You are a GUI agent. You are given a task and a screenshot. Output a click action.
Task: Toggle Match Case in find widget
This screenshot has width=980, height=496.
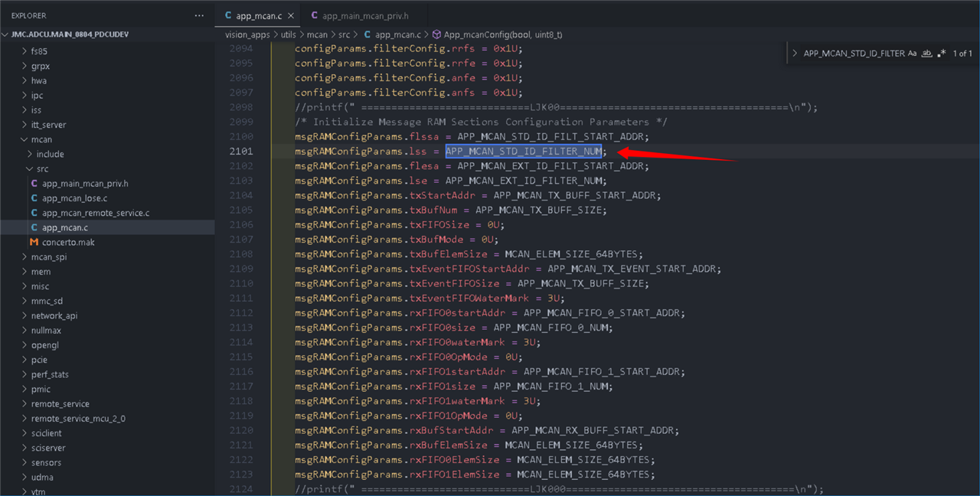(x=912, y=54)
